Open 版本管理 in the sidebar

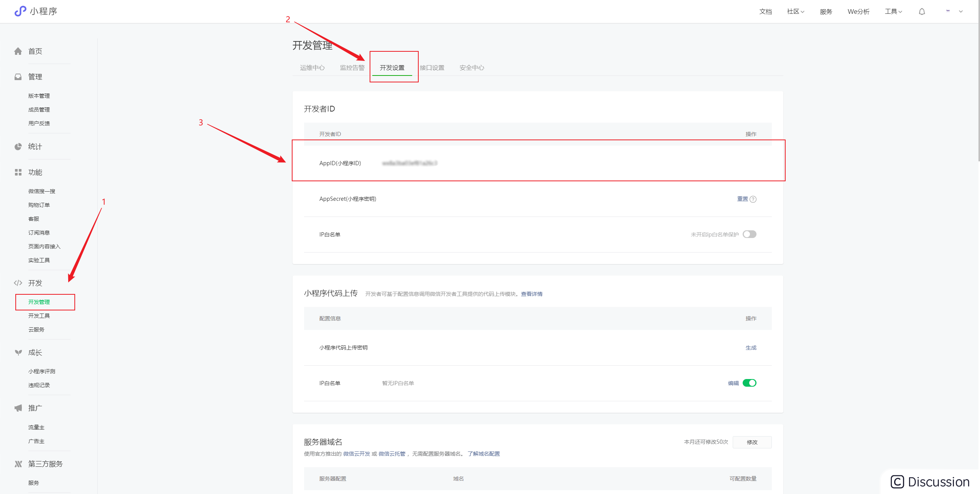pyautogui.click(x=39, y=96)
